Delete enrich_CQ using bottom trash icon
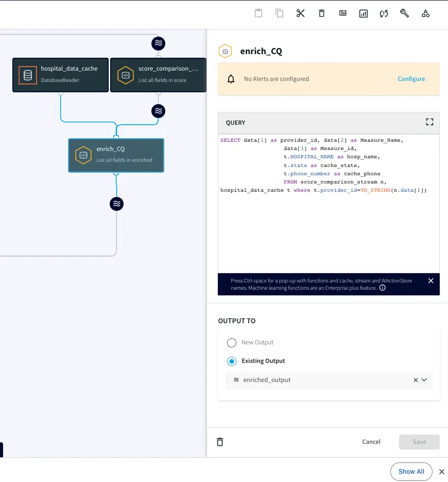 tap(220, 442)
